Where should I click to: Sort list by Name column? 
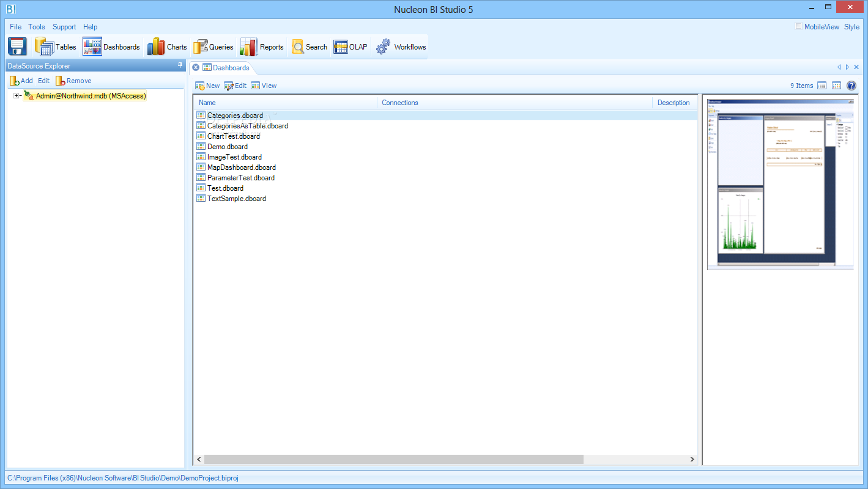point(285,103)
